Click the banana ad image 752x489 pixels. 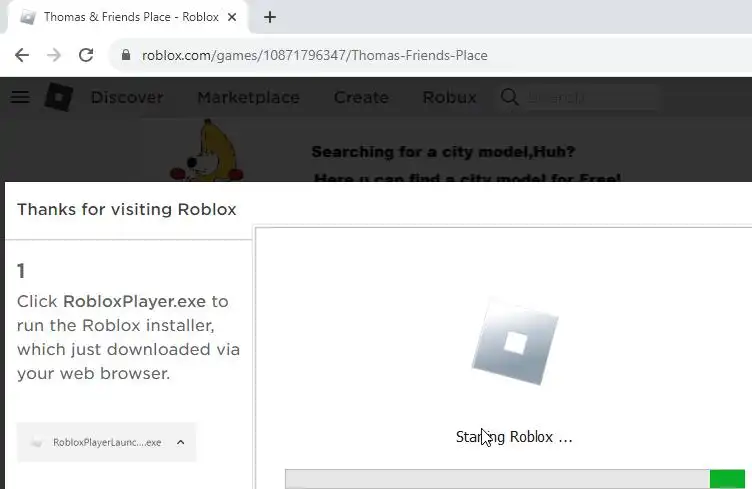pyautogui.click(x=207, y=150)
